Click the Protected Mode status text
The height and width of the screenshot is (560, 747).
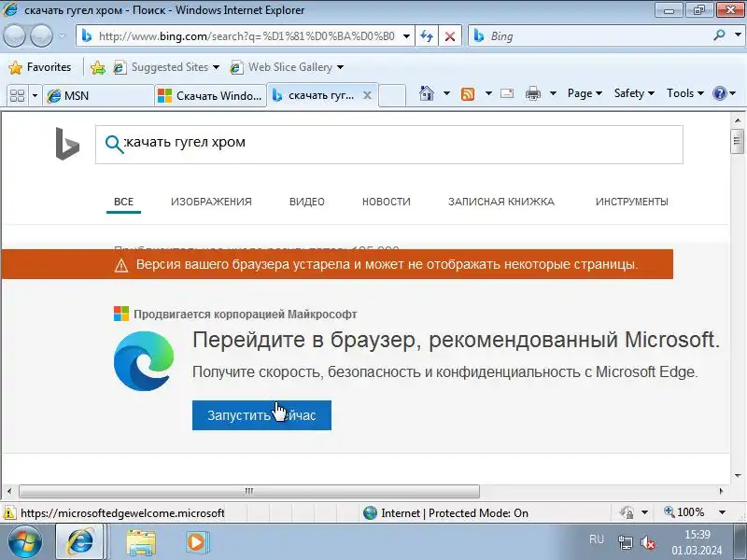point(455,512)
